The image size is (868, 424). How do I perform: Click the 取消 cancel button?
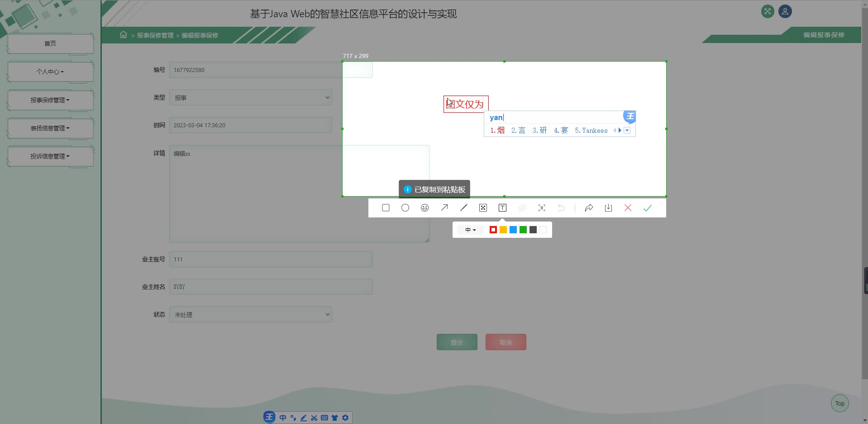tap(506, 342)
